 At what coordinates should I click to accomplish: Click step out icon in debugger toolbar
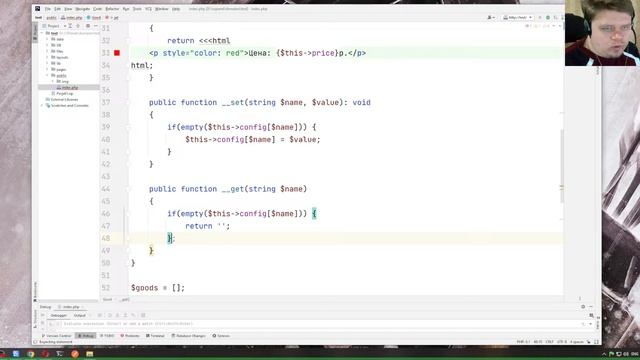tap(125, 315)
